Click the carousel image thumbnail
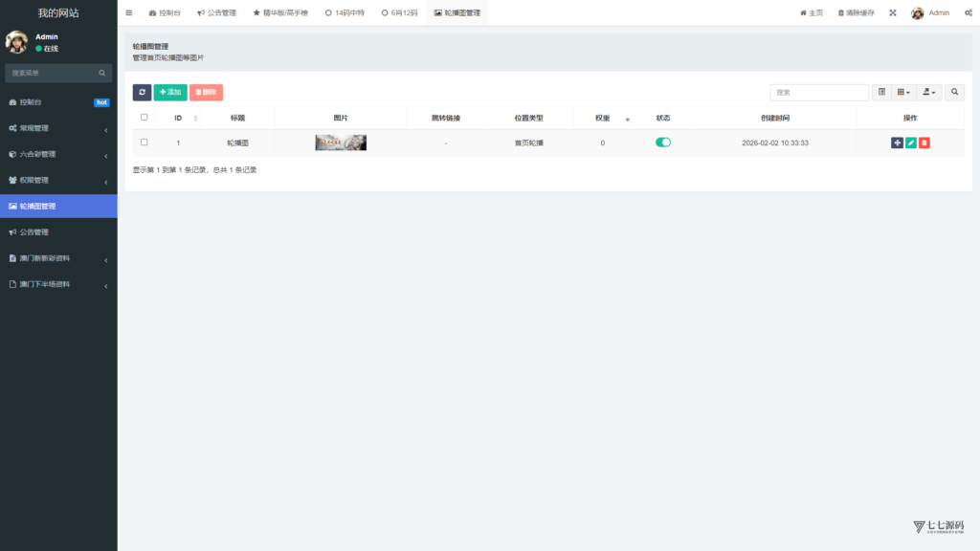This screenshot has height=551, width=980. pos(340,142)
